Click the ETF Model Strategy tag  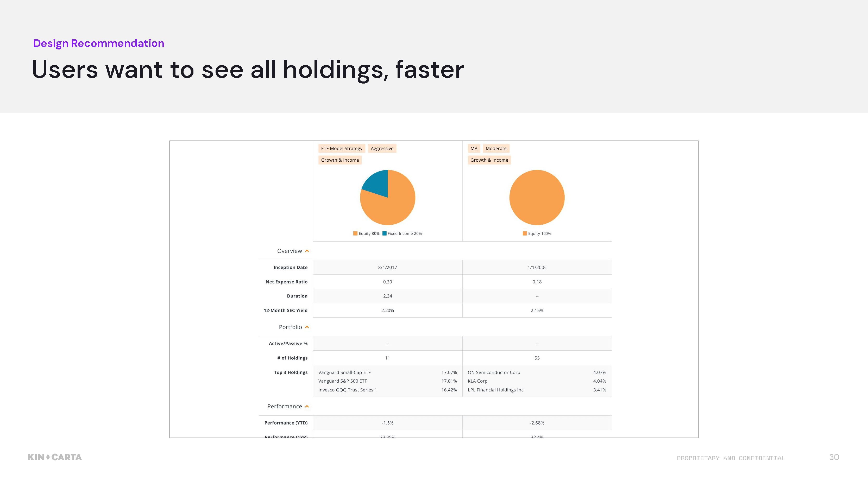point(341,149)
